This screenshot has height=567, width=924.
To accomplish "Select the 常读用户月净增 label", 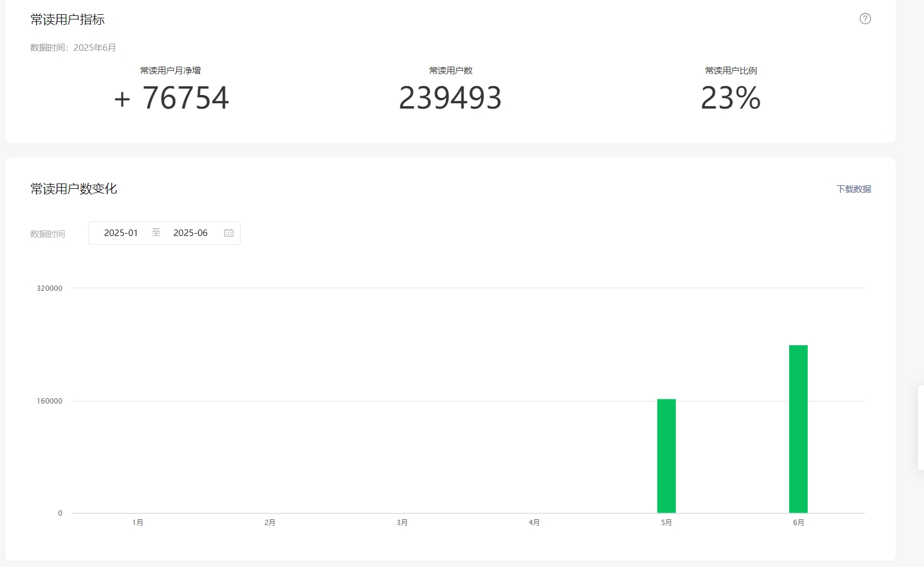I will point(170,71).
